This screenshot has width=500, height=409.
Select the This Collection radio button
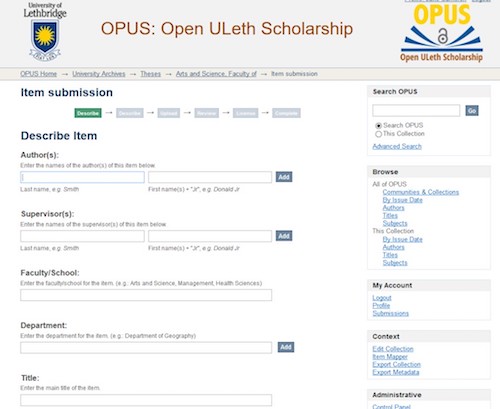click(x=378, y=134)
